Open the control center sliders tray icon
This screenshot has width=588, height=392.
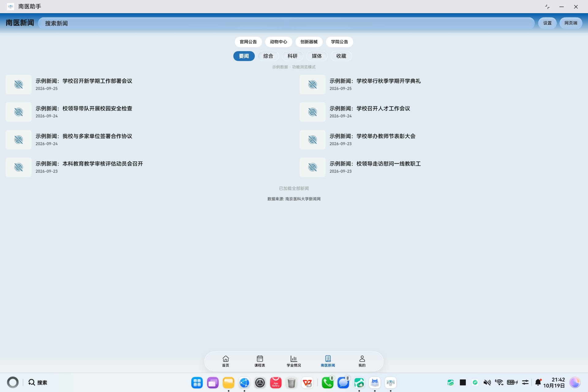[x=525, y=383]
